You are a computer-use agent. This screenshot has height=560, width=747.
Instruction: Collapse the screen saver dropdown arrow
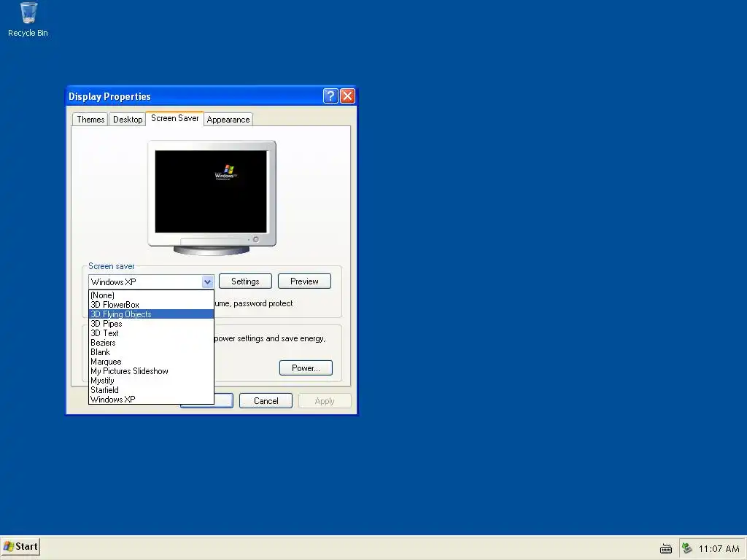(207, 282)
